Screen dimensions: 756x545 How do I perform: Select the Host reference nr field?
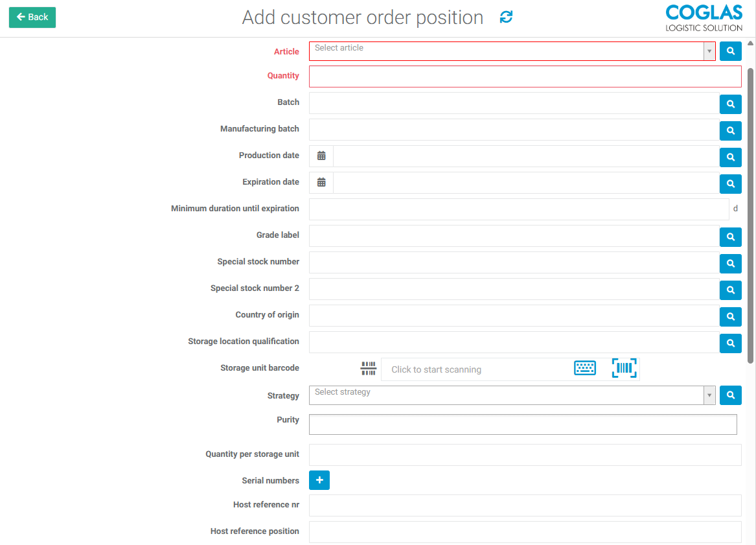point(525,505)
